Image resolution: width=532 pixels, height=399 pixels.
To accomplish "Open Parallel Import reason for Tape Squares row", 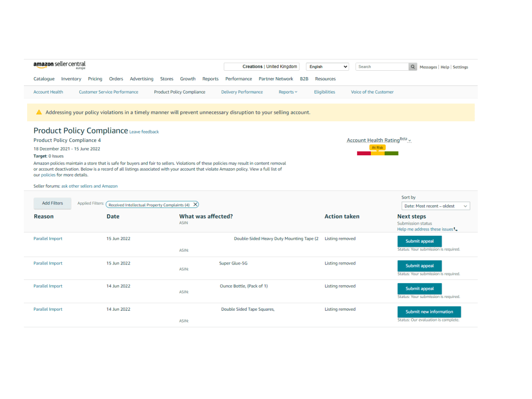I will pos(48,310).
